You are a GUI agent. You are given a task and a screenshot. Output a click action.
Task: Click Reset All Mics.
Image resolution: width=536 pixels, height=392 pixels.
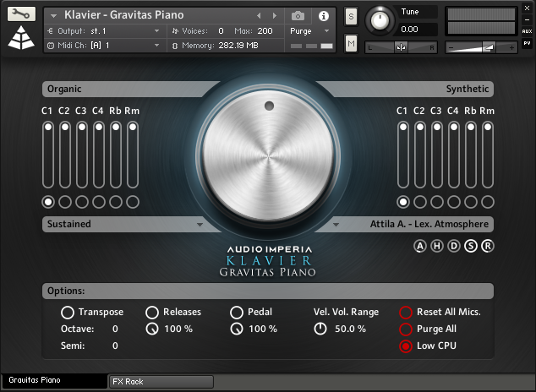(406, 312)
